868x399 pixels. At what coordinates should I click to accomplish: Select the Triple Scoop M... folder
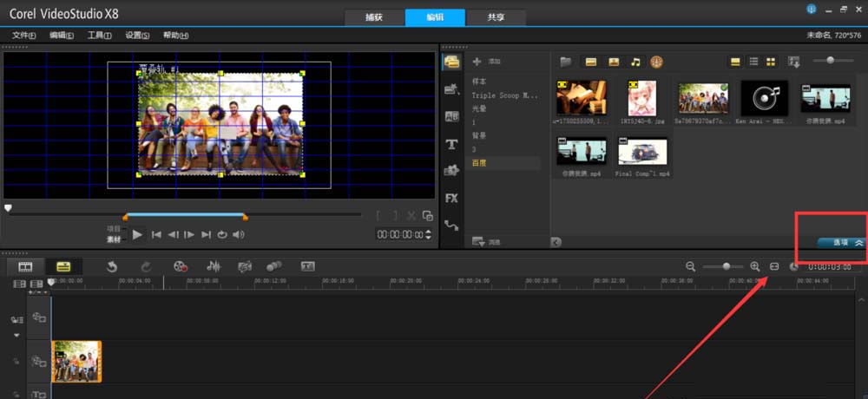click(503, 95)
